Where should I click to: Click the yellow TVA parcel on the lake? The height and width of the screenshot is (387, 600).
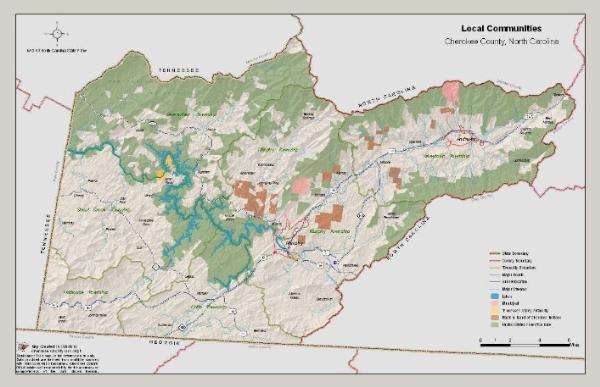(x=165, y=168)
